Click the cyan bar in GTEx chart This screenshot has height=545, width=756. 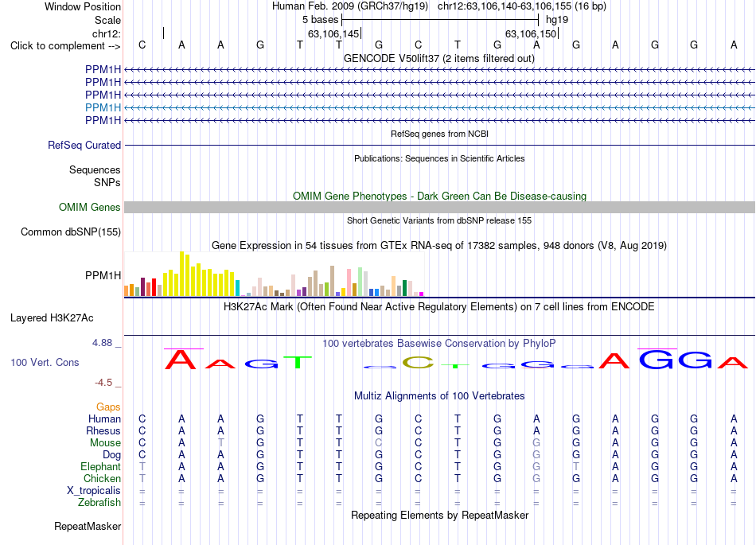pyautogui.click(x=237, y=288)
